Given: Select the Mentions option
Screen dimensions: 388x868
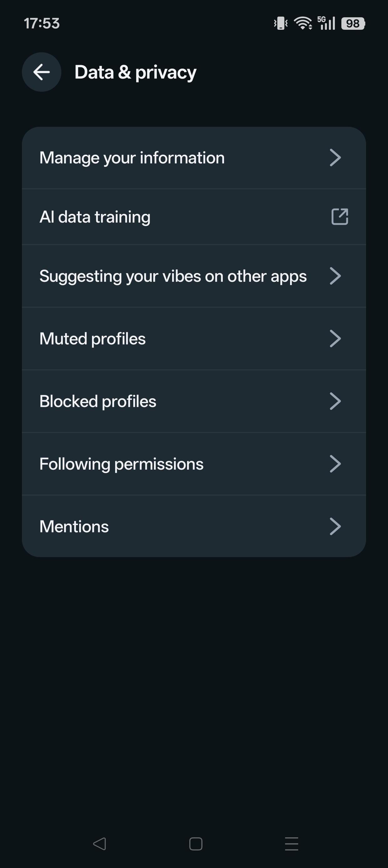Looking at the screenshot, I should point(74,527).
